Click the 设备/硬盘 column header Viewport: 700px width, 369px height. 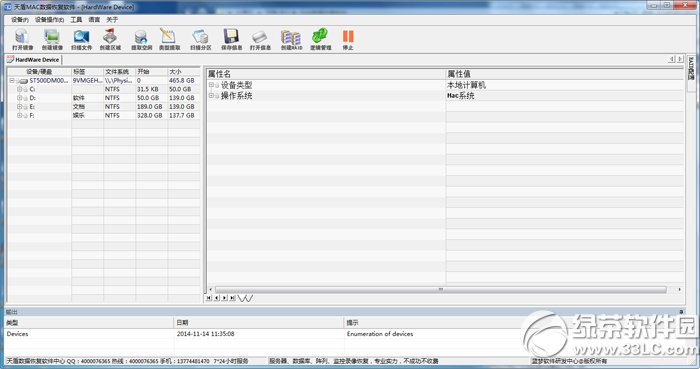tap(39, 72)
